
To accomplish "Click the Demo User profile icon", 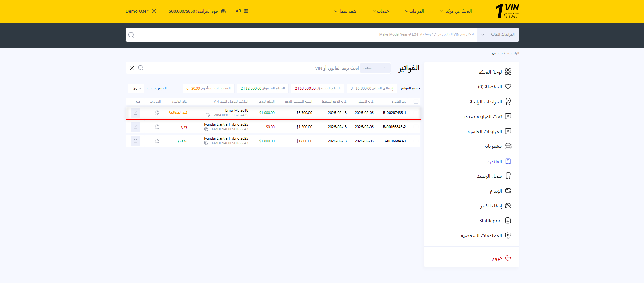I will click(x=154, y=11).
